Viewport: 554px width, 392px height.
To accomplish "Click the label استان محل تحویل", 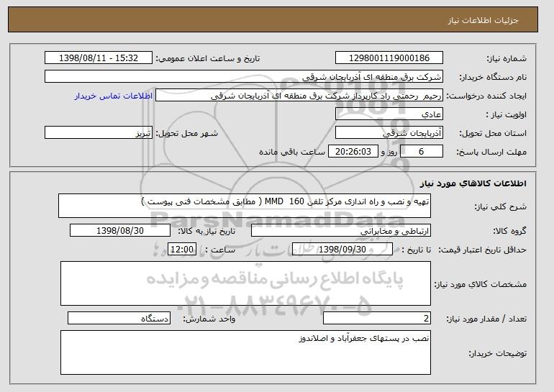I will [x=493, y=134].
